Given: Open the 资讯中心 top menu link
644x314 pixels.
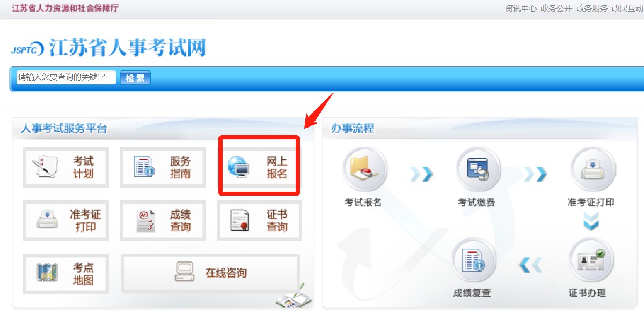Looking at the screenshot, I should [x=521, y=9].
